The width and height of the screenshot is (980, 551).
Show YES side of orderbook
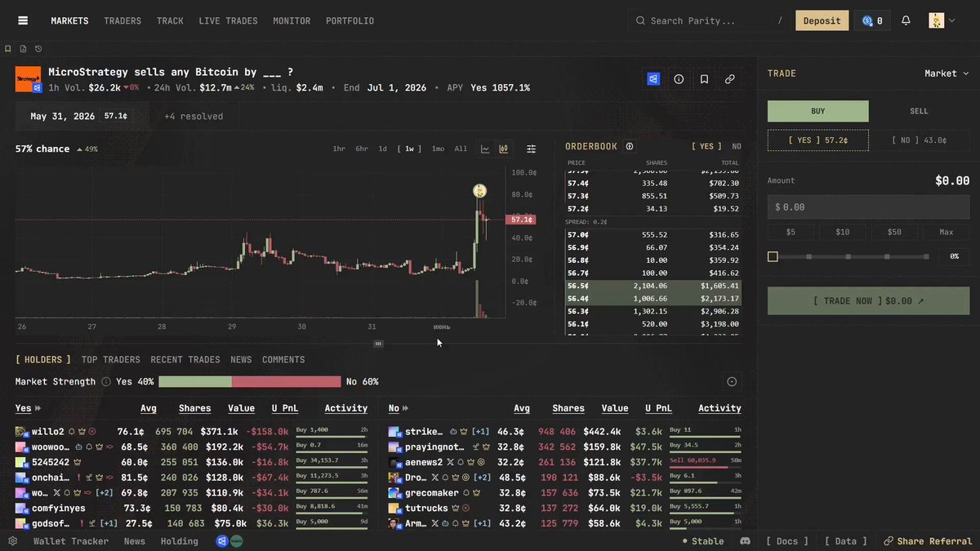[706, 146]
